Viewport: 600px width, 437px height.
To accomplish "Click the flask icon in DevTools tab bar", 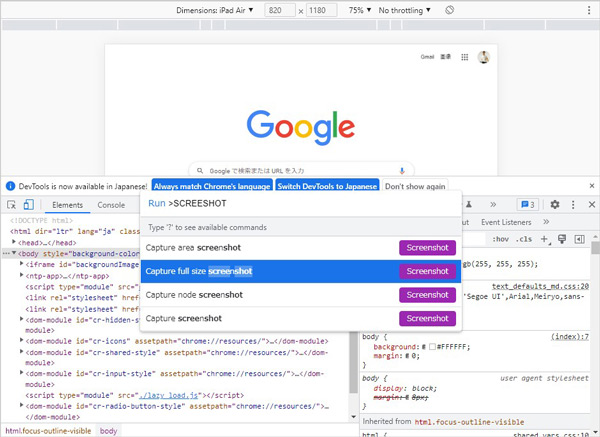I will [x=469, y=205].
